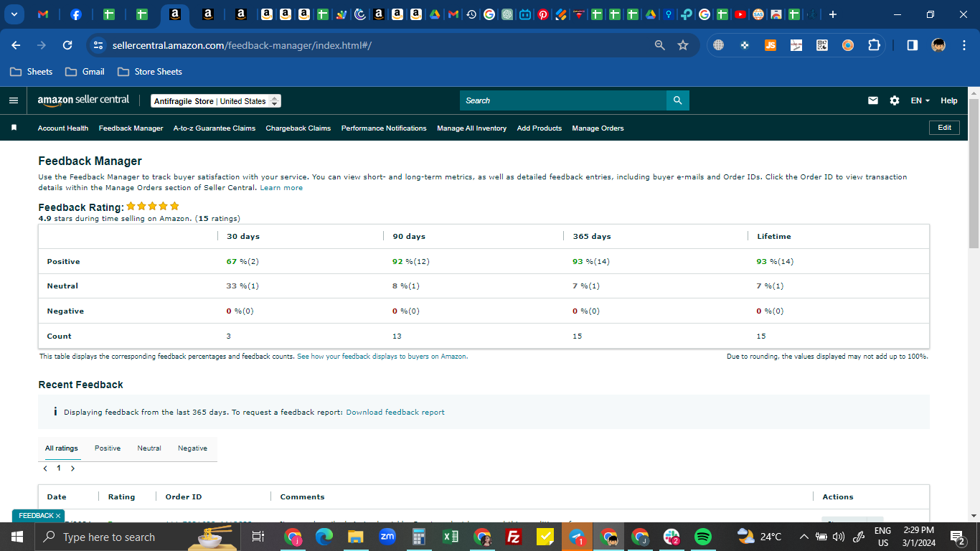The width and height of the screenshot is (980, 551).
Task: Click the bookmark flag icon beside Account Health
Action: point(14,128)
